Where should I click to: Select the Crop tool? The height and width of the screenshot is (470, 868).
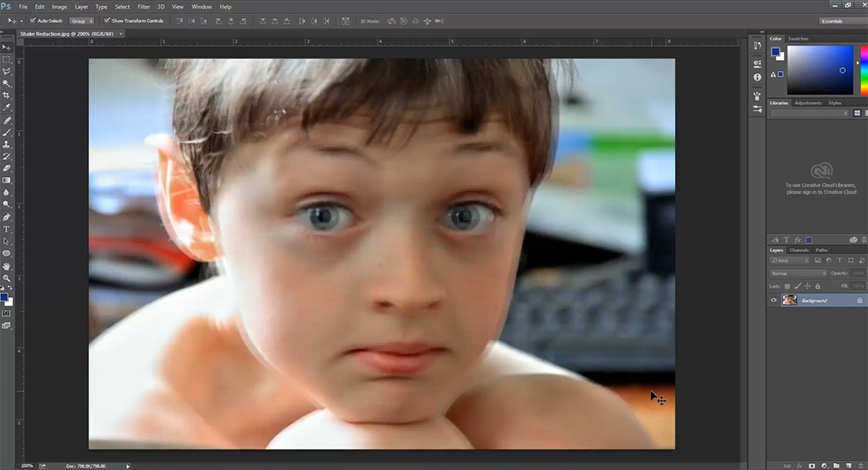[x=6, y=96]
